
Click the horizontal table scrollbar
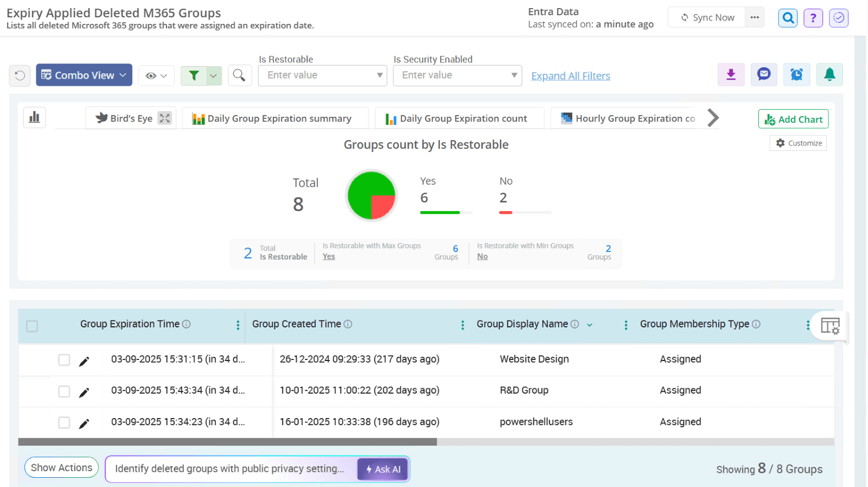(x=228, y=442)
